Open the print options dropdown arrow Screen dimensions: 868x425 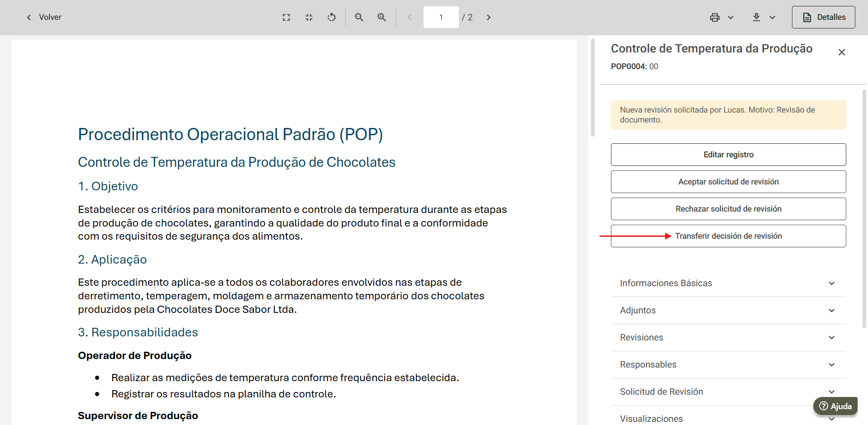point(730,17)
